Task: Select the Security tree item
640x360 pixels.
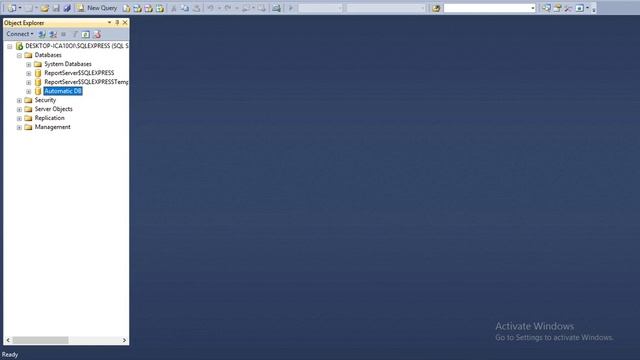Action: [45, 100]
